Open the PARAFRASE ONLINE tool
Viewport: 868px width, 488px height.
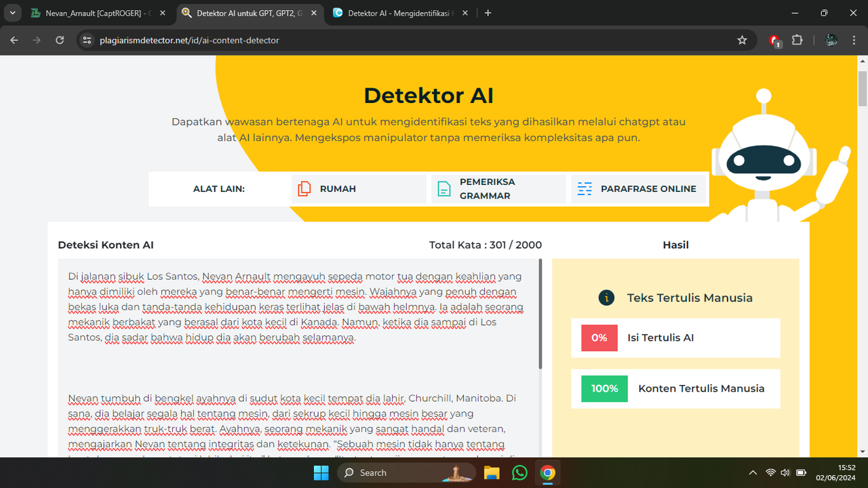click(638, 188)
